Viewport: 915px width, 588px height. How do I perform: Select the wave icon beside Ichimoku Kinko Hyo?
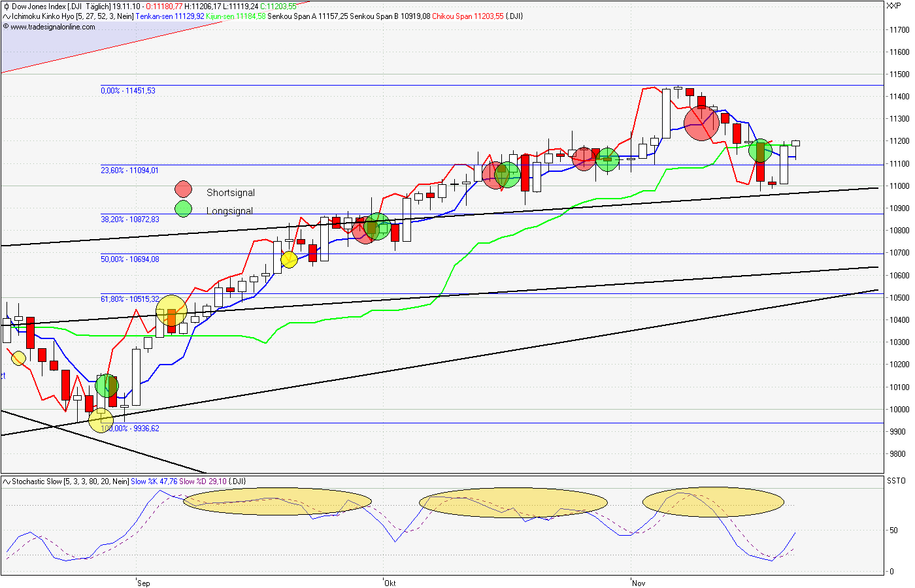click(6, 15)
